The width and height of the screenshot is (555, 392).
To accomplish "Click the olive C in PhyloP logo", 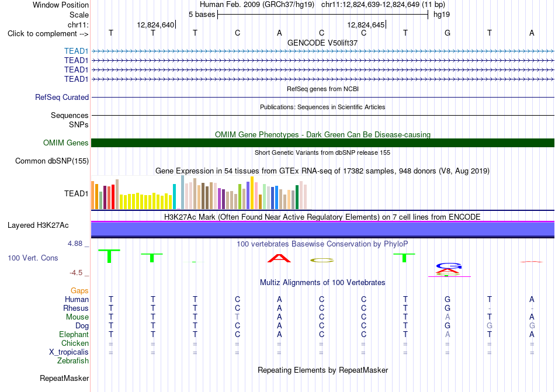I will coord(322,261).
